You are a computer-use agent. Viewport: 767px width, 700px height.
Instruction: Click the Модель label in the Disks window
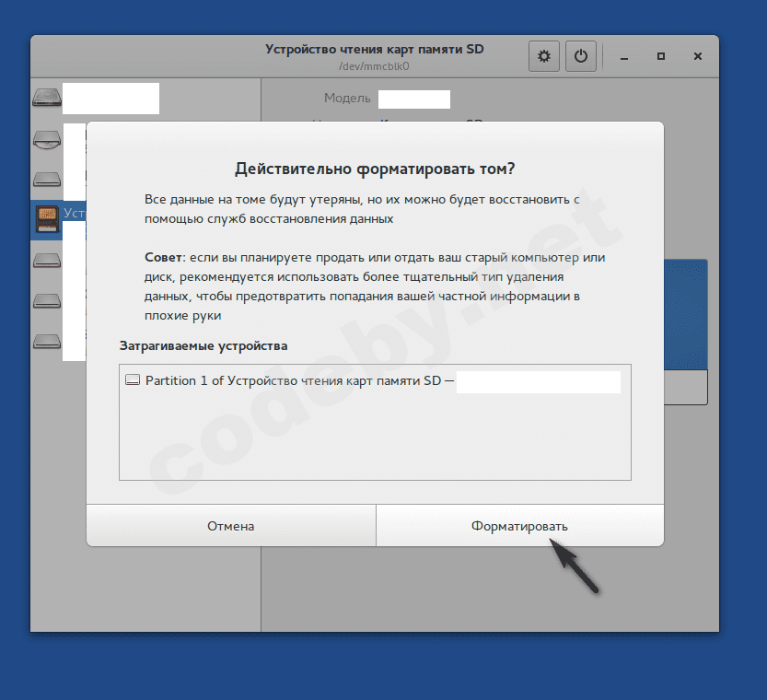pyautogui.click(x=347, y=99)
